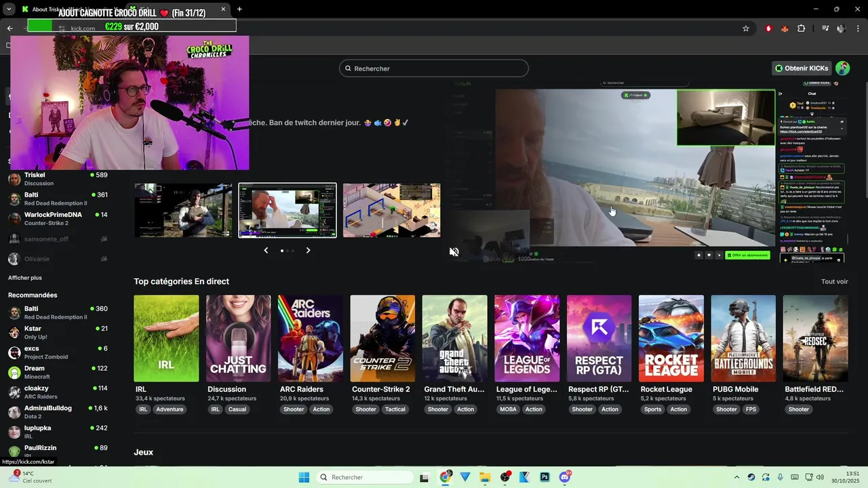Open the Grand Theft Auto category card
Image resolution: width=868 pixels, height=488 pixels.
point(454,338)
